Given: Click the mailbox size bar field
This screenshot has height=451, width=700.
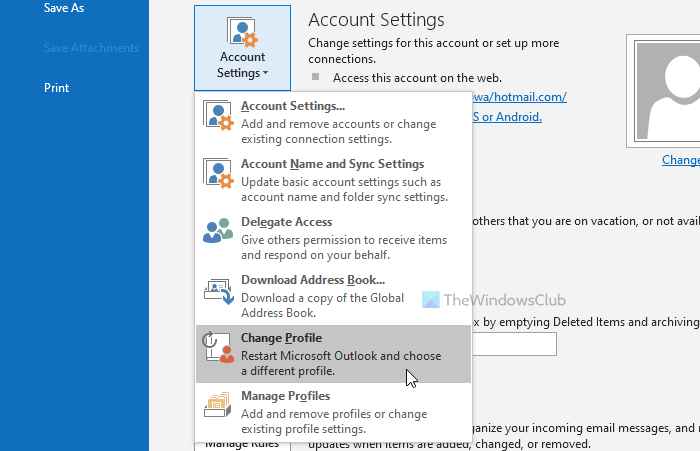Looking at the screenshot, I should click(514, 344).
